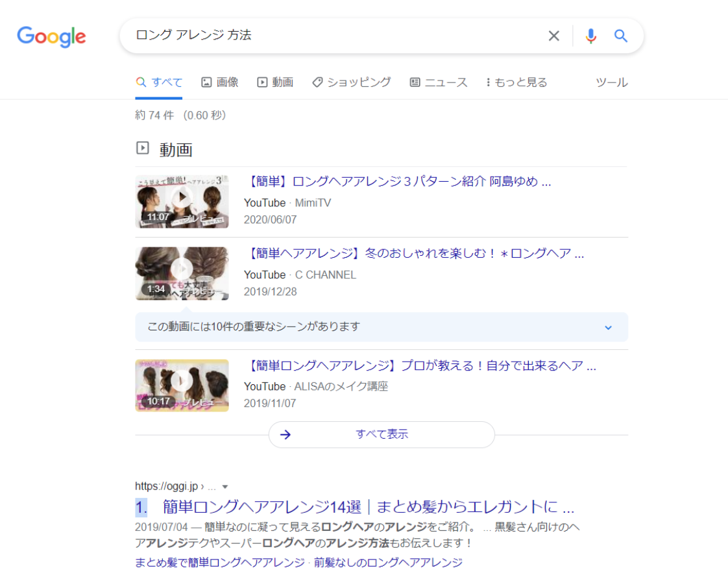Click the blue magnifier search icon
728x579 pixels.
click(x=621, y=36)
